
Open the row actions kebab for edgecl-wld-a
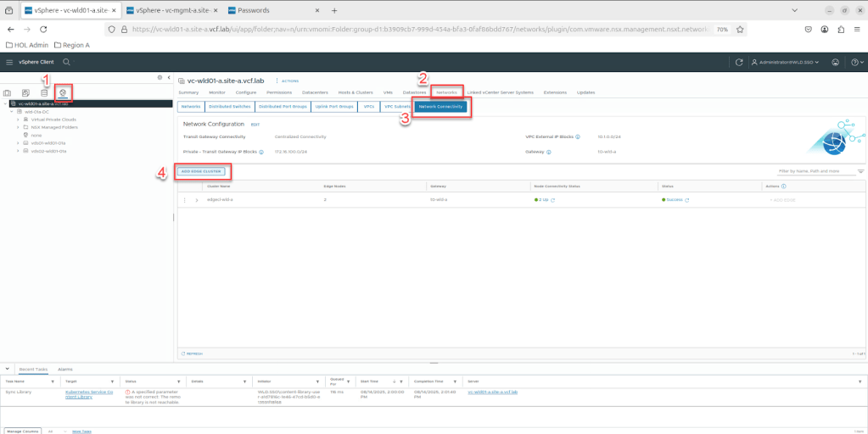point(185,200)
